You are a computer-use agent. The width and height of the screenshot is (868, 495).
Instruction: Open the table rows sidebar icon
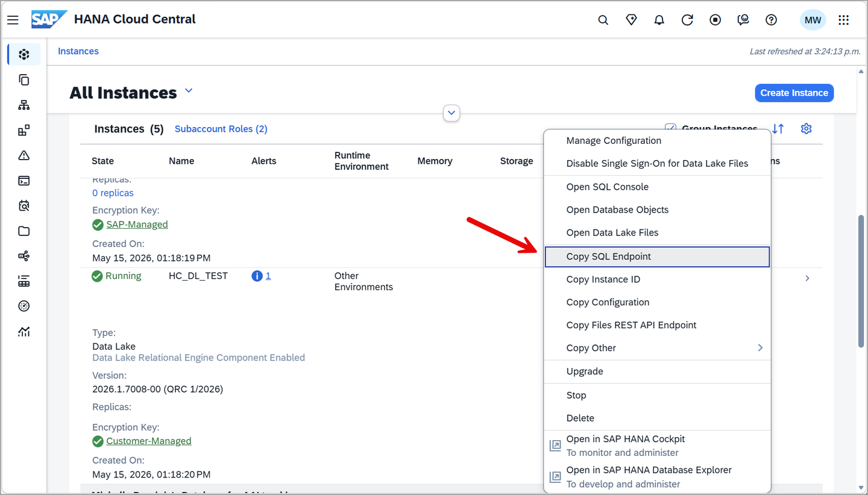click(24, 281)
